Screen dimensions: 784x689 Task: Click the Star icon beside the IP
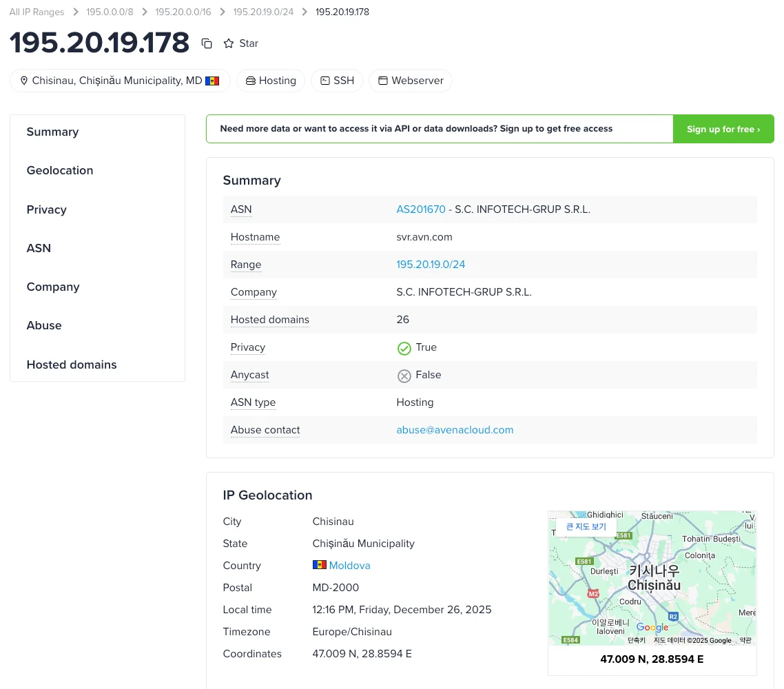click(x=229, y=43)
